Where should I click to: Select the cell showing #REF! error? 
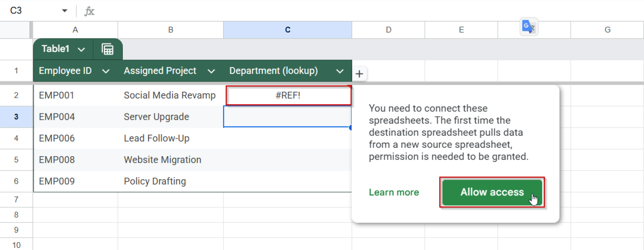coord(288,95)
